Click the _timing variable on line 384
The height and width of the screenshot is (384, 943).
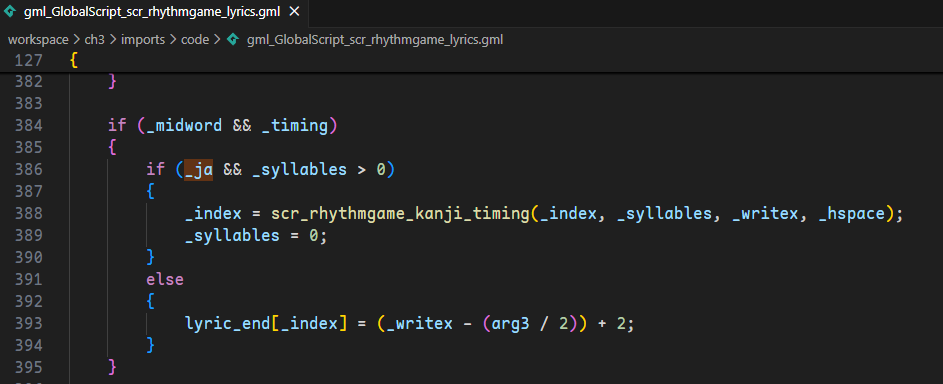tap(295, 125)
